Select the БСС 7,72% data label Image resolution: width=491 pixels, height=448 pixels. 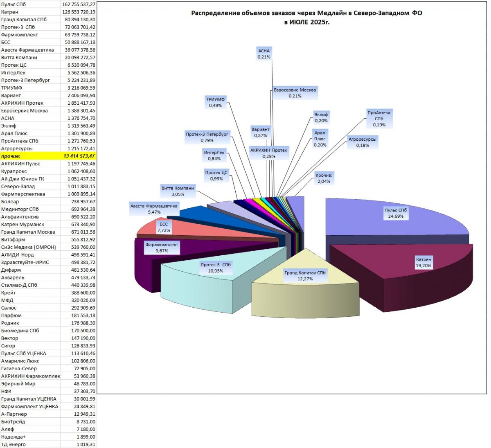coord(164,227)
